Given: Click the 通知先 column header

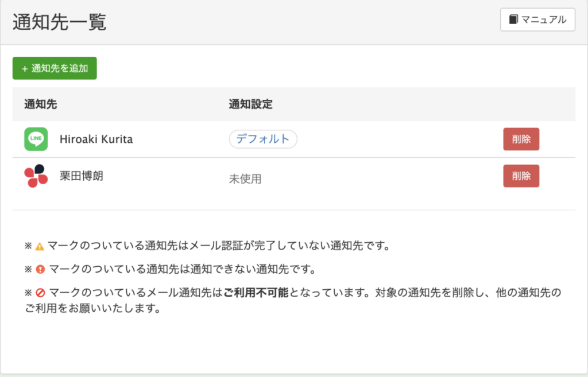Looking at the screenshot, I should [x=41, y=104].
